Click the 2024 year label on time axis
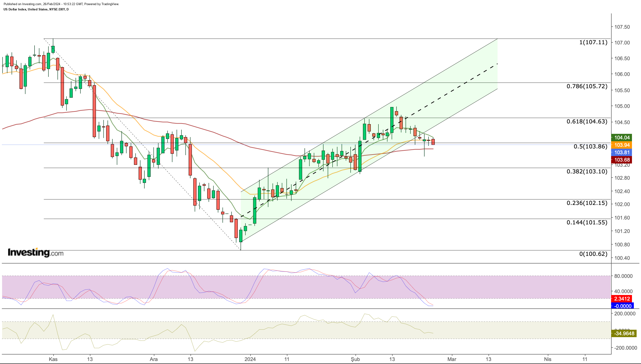Image resolution: width=641 pixels, height=364 pixels. pyautogui.click(x=250, y=360)
